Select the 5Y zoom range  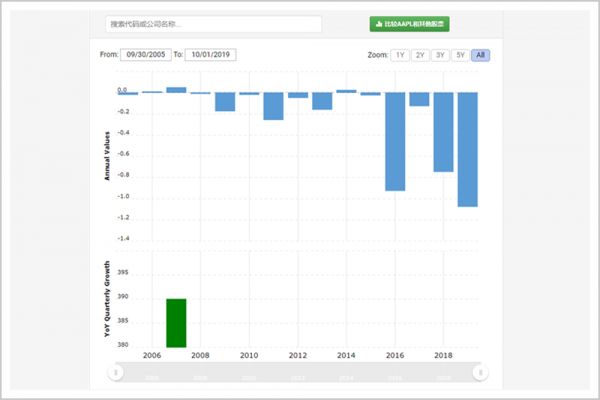[460, 55]
